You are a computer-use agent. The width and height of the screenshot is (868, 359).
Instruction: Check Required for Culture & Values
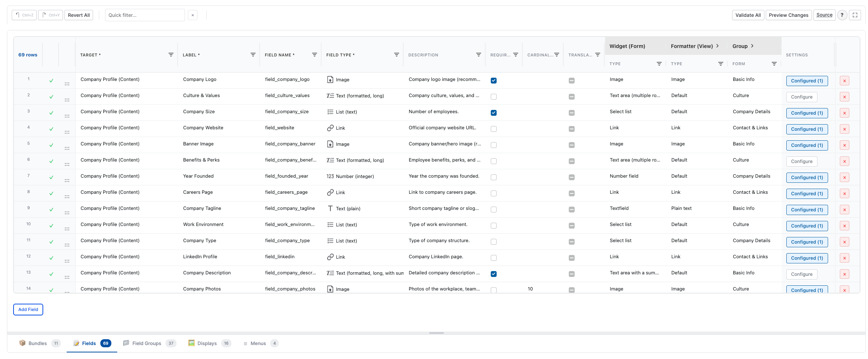494,97
